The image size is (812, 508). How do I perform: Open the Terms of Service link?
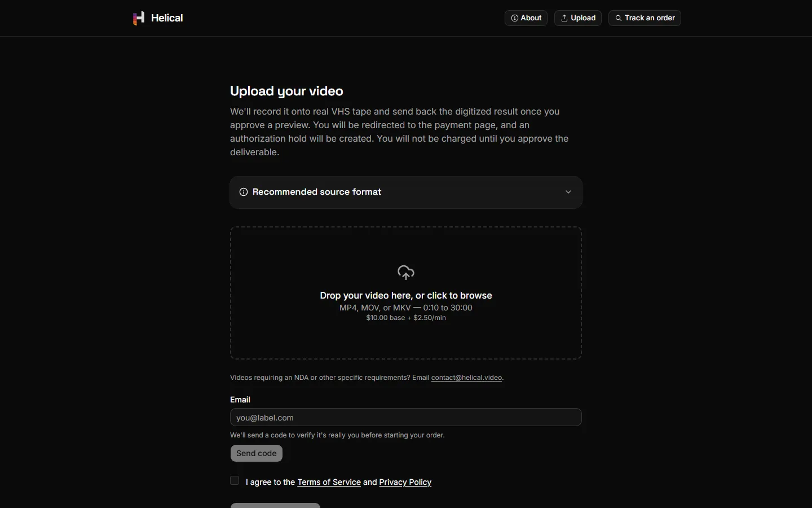329,482
